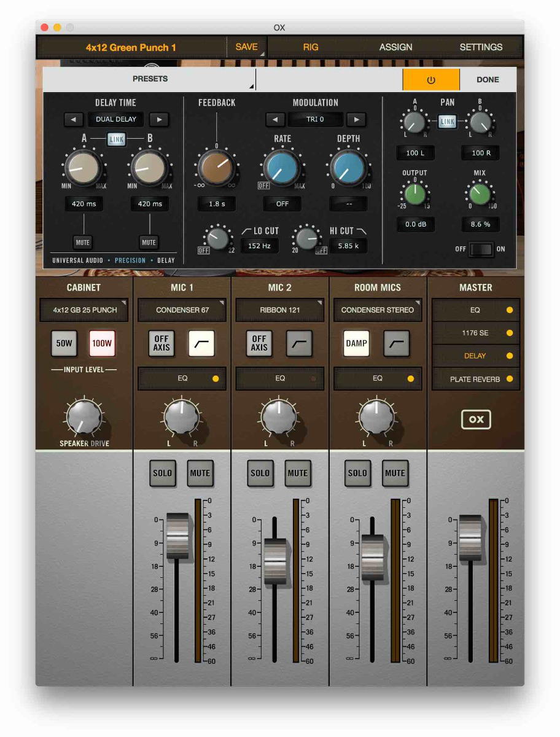This screenshot has height=737, width=560.
Task: Open the Master Delay effect
Action: click(x=476, y=356)
